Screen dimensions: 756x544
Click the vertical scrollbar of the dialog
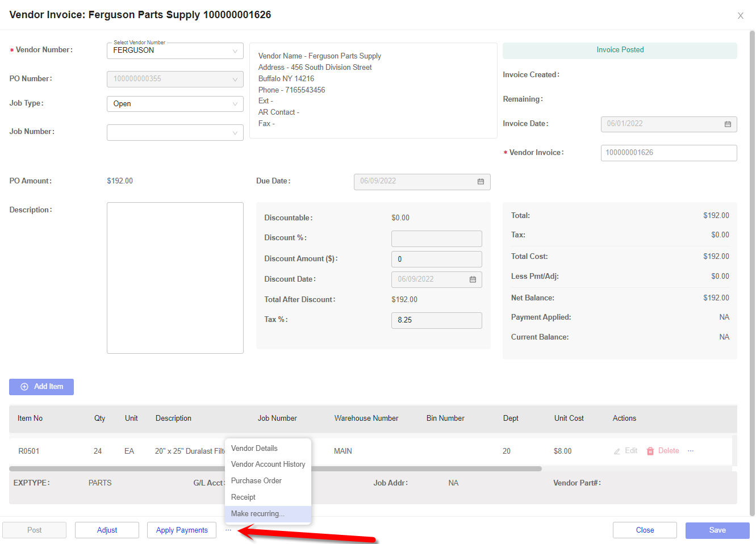[752, 273]
